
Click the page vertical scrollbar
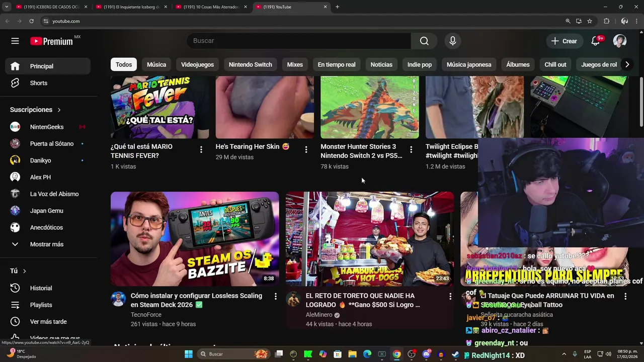click(x=641, y=102)
